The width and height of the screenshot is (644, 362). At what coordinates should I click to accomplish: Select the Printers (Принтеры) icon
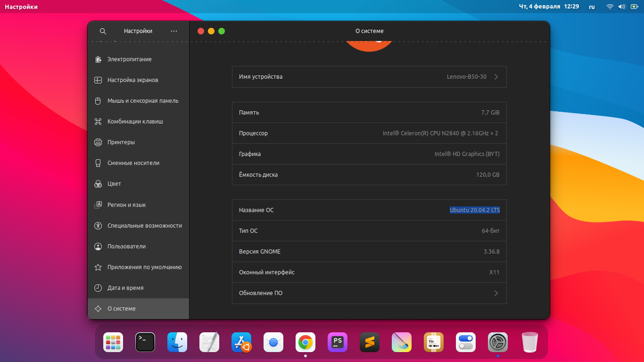point(98,142)
